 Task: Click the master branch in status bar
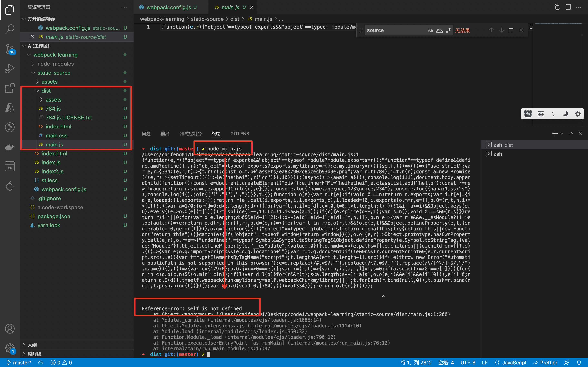(19, 362)
